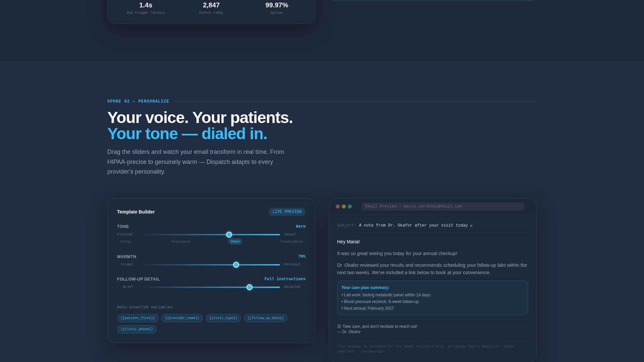
Task: Click the smiley emoji before 'Take care'
Action: [339, 326]
